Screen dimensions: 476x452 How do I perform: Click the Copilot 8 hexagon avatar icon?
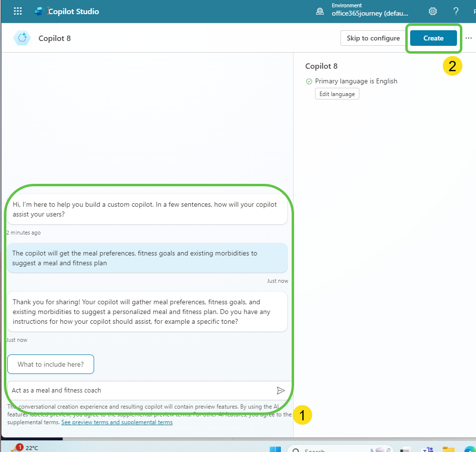pyautogui.click(x=22, y=38)
